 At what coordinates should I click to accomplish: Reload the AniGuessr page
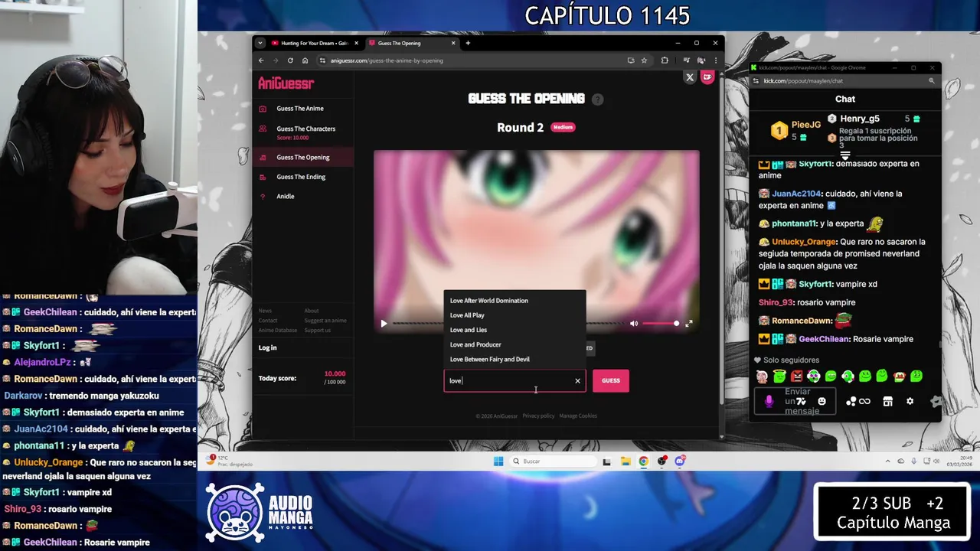click(290, 60)
